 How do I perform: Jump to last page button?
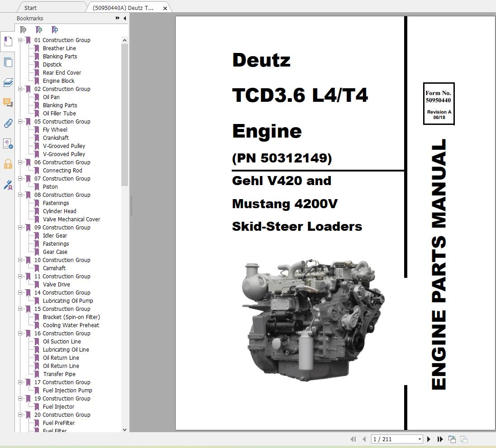click(440, 439)
